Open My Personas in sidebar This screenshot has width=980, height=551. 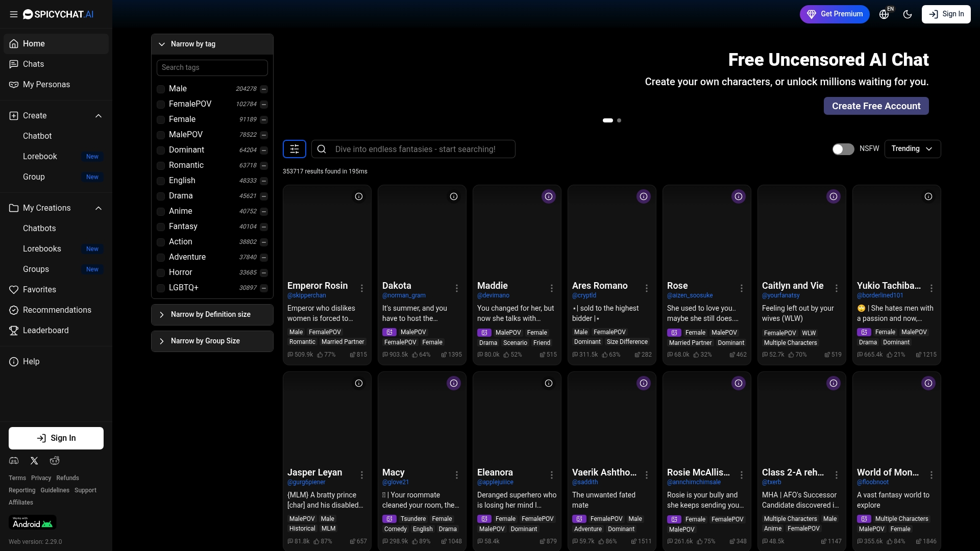56,85
